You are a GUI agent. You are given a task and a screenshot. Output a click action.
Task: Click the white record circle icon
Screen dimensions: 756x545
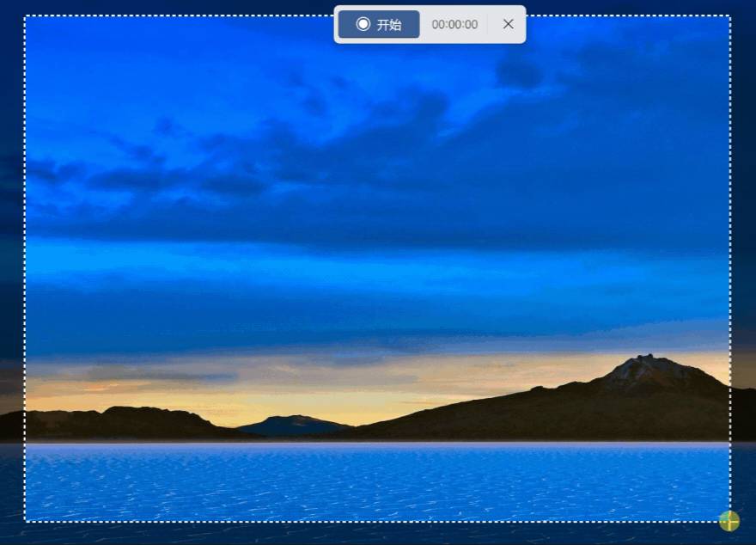pos(363,24)
